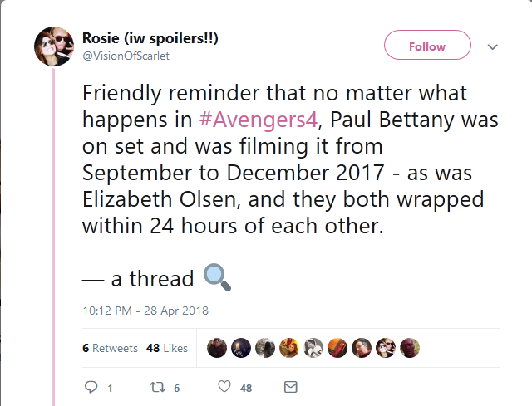The image size is (532, 406).
Task: Click the 10:12 PM - 28 Apr 2018 timestamp
Action: (x=145, y=311)
